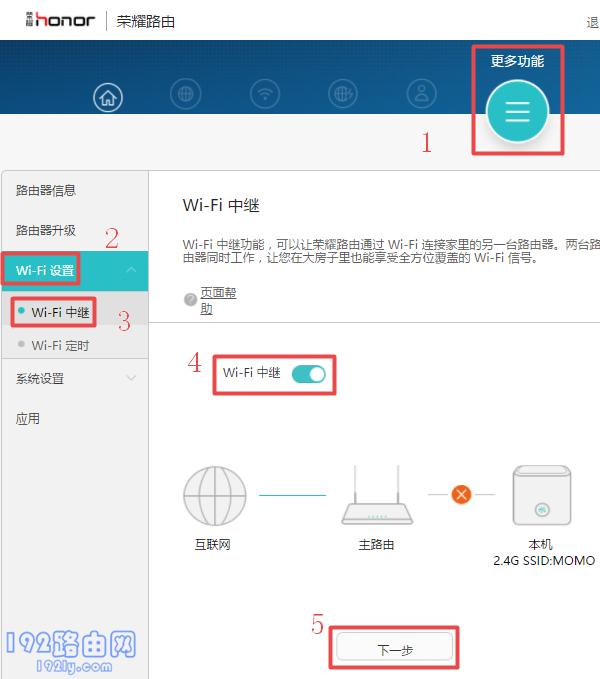Click the fourth globe icon in top navigation
Screen dimensions: 600x679
tap(344, 95)
